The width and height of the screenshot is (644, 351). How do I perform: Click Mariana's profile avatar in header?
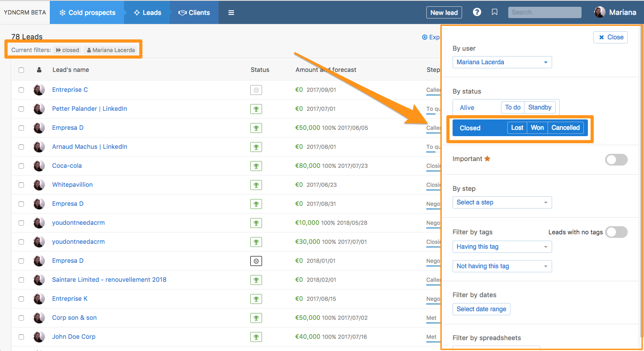coord(600,12)
